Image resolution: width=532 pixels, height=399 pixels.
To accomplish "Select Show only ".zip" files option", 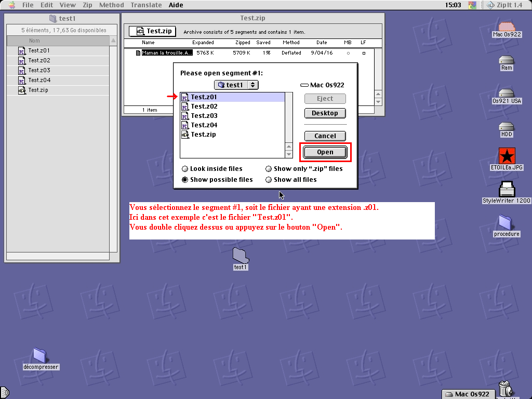I will pos(269,169).
